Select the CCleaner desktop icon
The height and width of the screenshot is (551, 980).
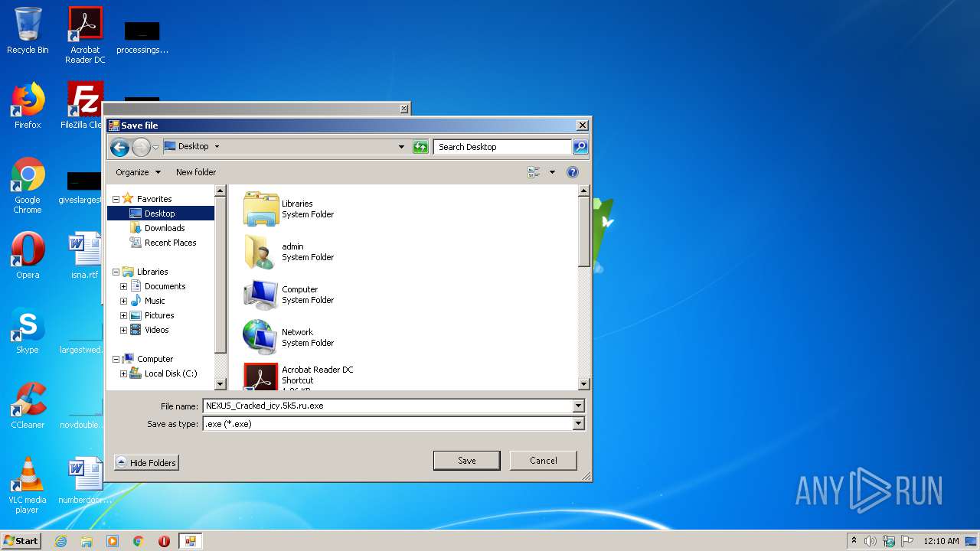(28, 406)
